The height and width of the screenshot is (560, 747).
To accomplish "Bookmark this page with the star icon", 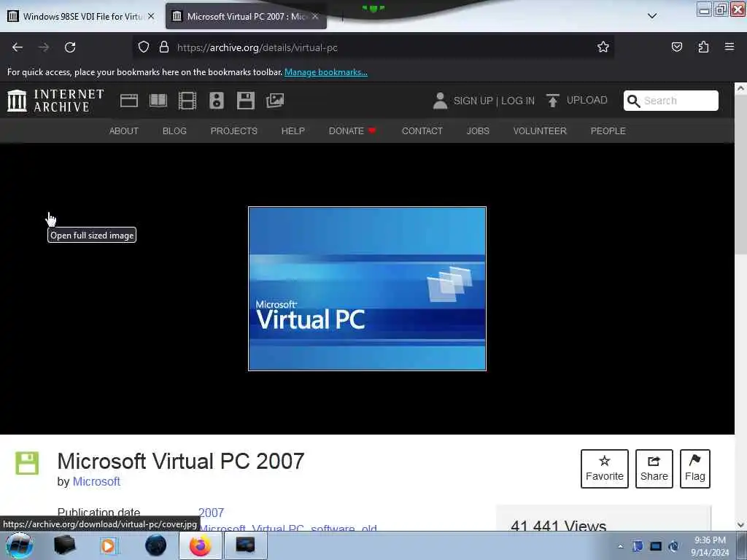I will pyautogui.click(x=603, y=47).
